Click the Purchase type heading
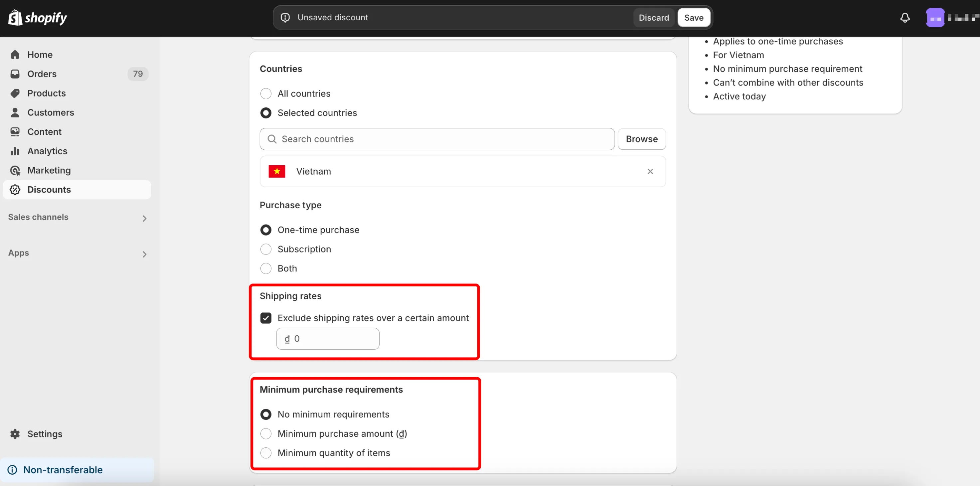This screenshot has height=486, width=980. click(290, 205)
